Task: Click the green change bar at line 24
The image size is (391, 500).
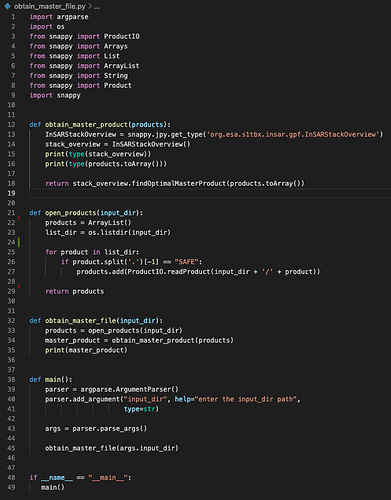Action: (19, 242)
